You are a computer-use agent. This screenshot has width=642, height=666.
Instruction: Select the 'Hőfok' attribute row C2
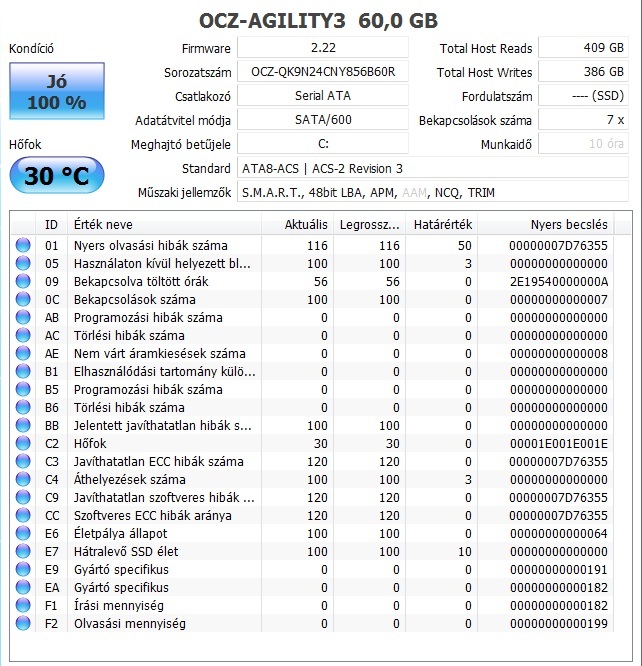(312, 443)
